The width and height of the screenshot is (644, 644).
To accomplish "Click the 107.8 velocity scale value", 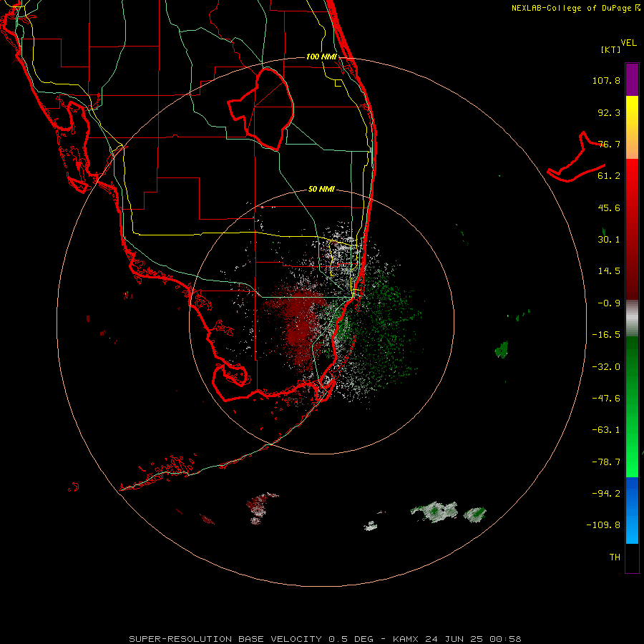I will (606, 80).
